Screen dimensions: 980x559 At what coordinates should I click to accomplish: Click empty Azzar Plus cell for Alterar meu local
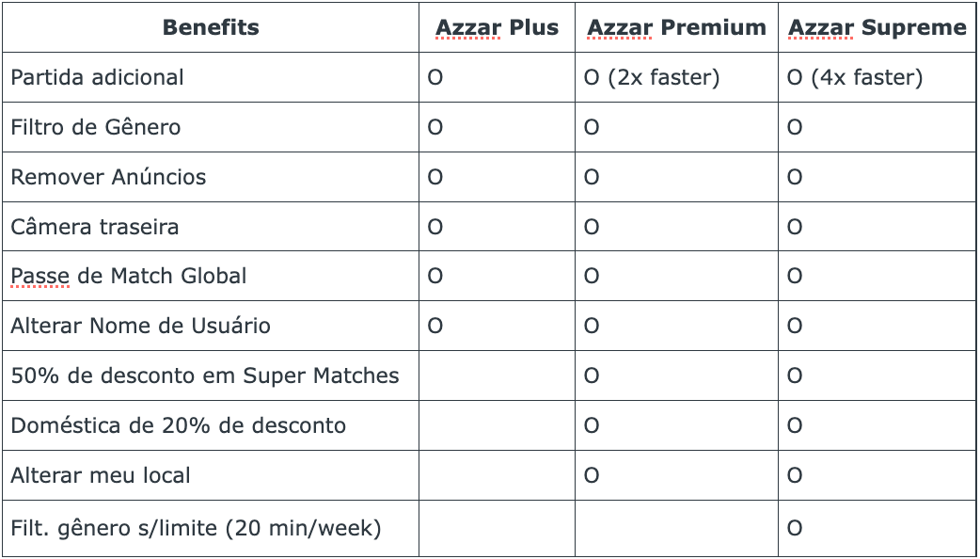click(497, 476)
